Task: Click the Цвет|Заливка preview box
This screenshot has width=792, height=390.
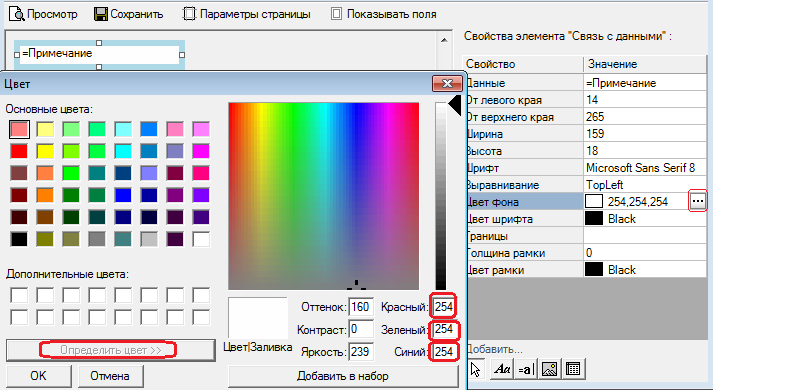Action: click(258, 318)
